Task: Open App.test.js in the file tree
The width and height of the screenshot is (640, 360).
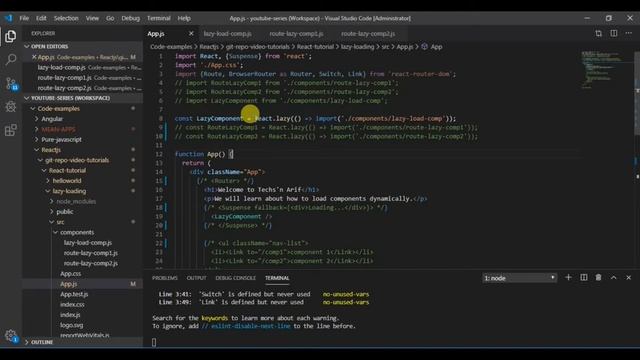Action: [74, 294]
